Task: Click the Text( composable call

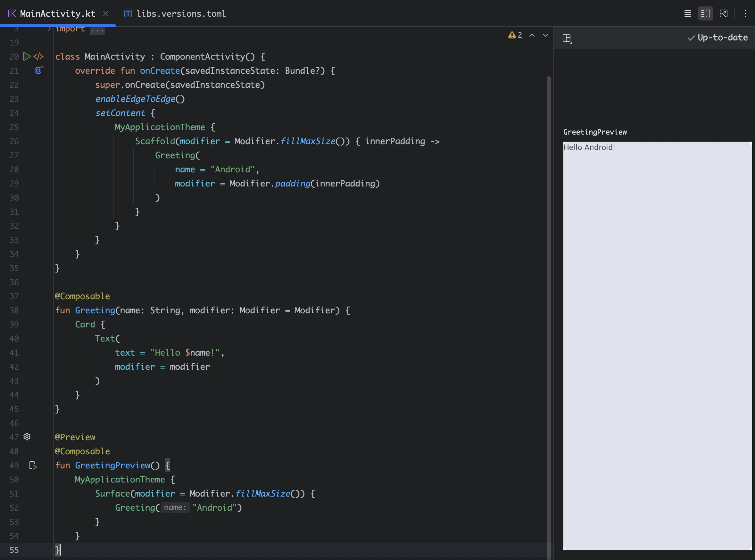Action: tap(107, 338)
